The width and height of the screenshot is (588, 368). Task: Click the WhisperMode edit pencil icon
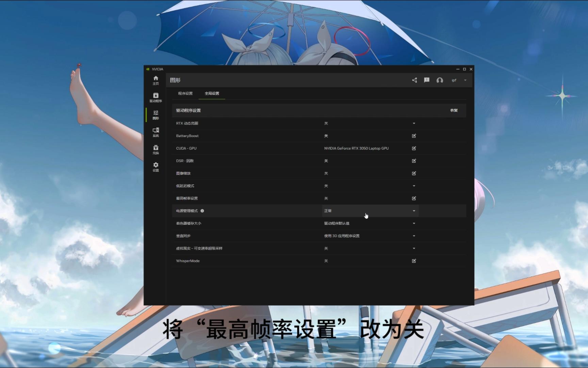point(414,261)
